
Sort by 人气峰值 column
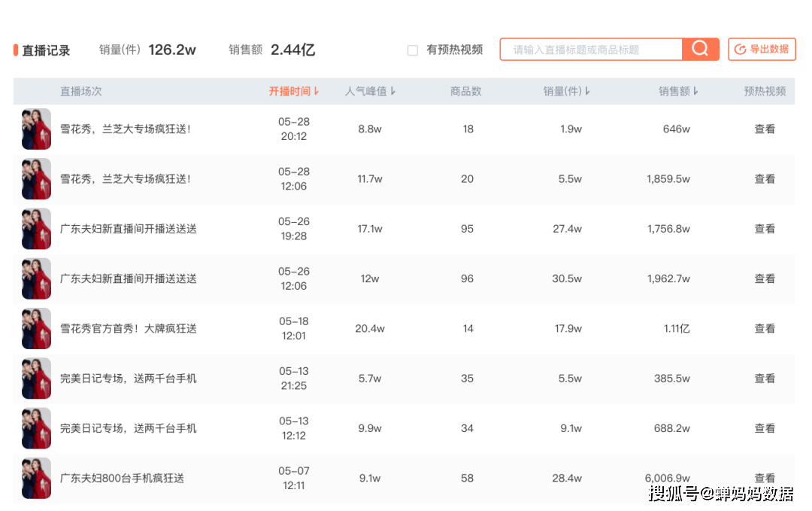tap(370, 91)
